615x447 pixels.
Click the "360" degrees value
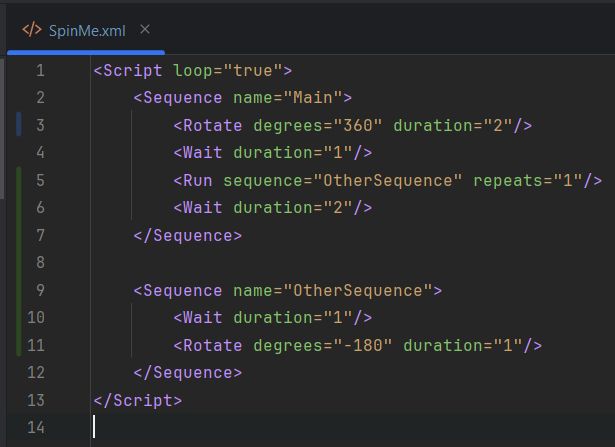tap(358, 125)
